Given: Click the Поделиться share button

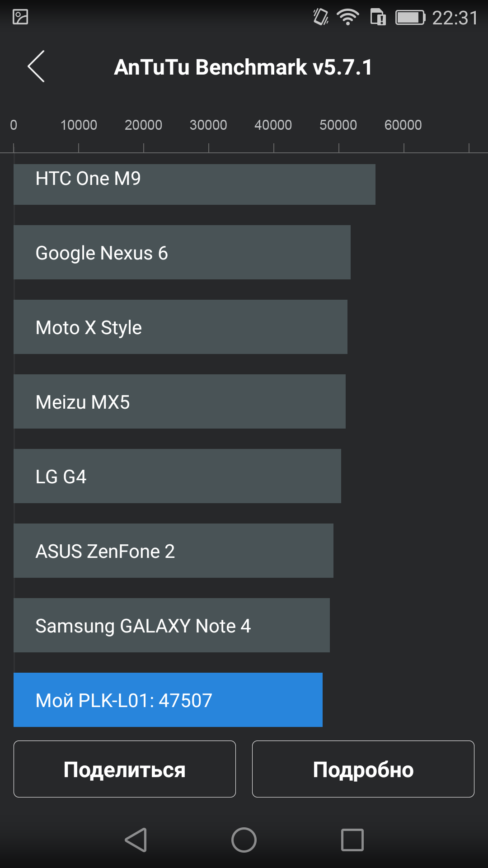Looking at the screenshot, I should (x=125, y=769).
